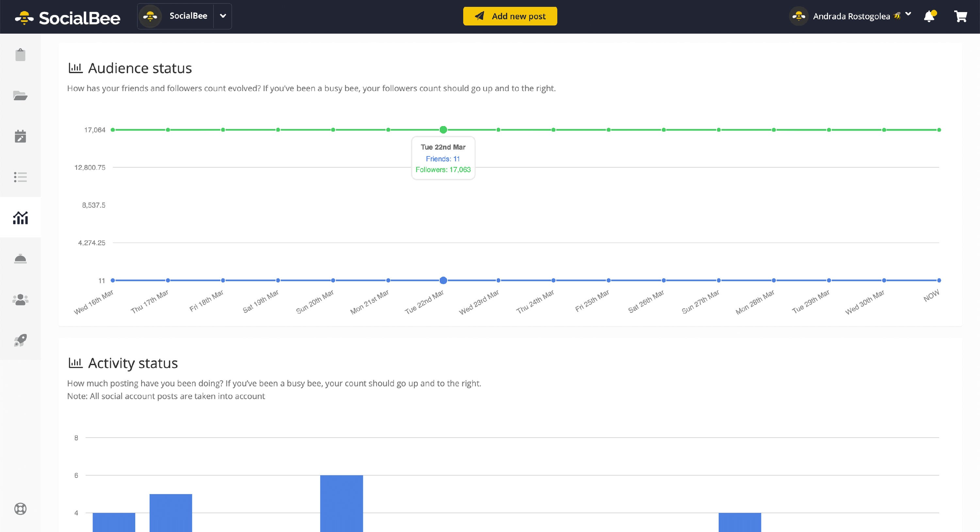Select the SocialBee workspace name

coord(188,16)
